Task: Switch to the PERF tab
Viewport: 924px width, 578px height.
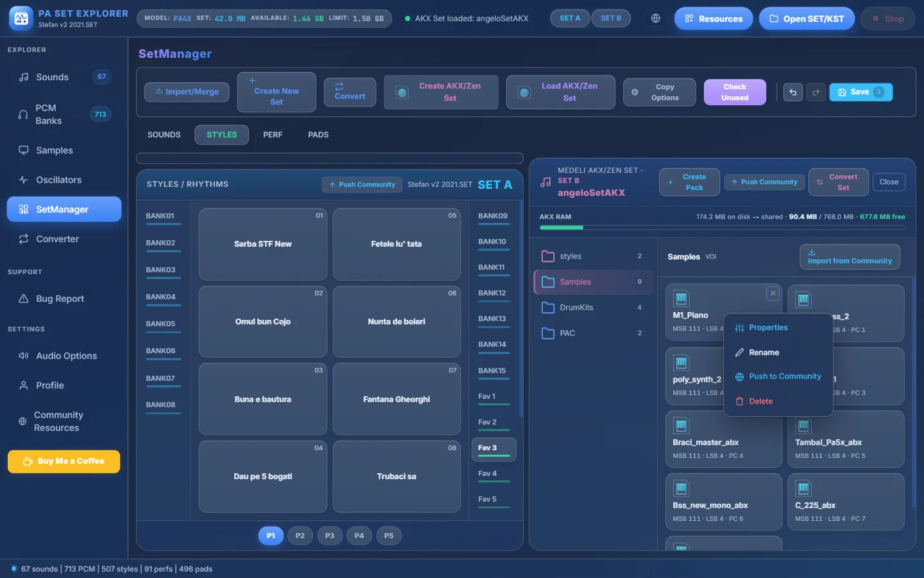Action: [273, 135]
